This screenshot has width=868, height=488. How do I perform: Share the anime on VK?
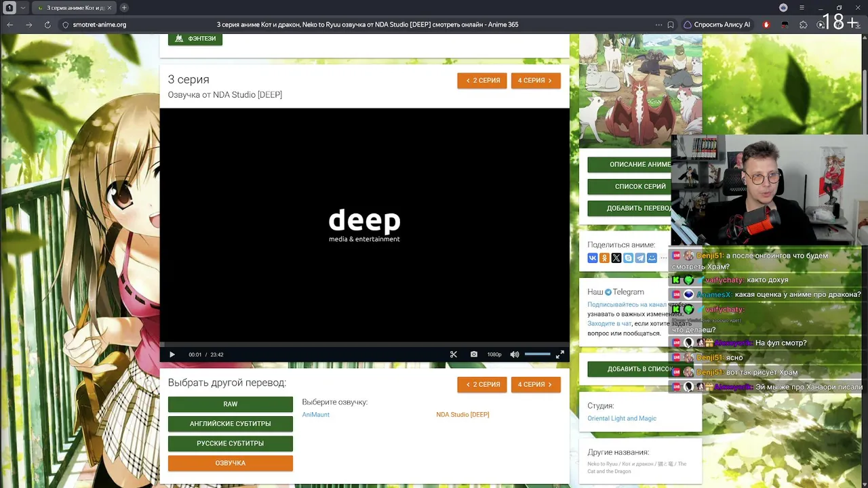point(593,258)
